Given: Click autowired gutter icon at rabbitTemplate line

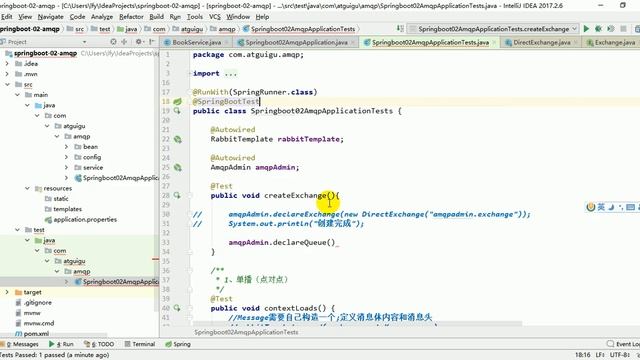Looking at the screenshot, I should pyautogui.click(x=177, y=139).
